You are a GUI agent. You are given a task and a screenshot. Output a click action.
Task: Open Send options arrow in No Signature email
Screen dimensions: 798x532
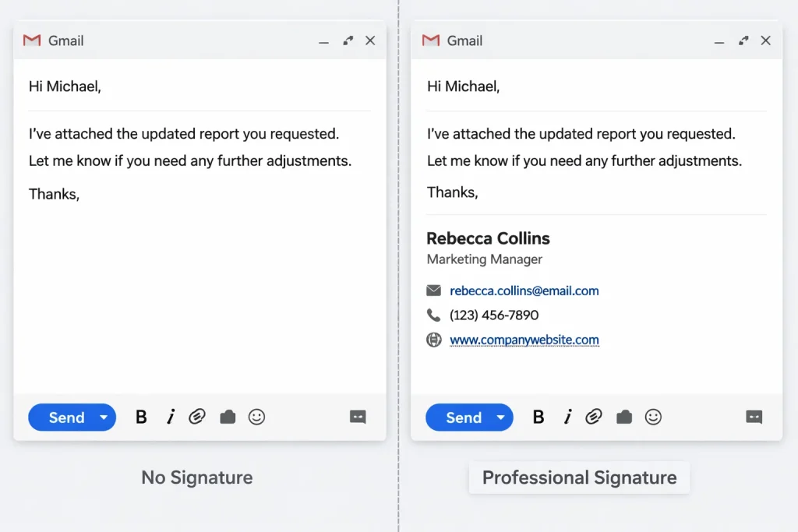coord(104,417)
